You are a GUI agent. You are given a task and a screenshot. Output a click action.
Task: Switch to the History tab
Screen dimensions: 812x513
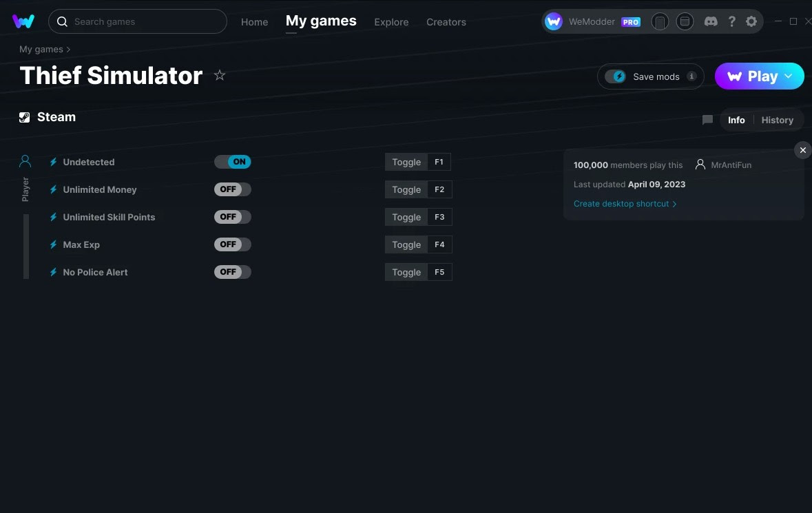click(777, 120)
